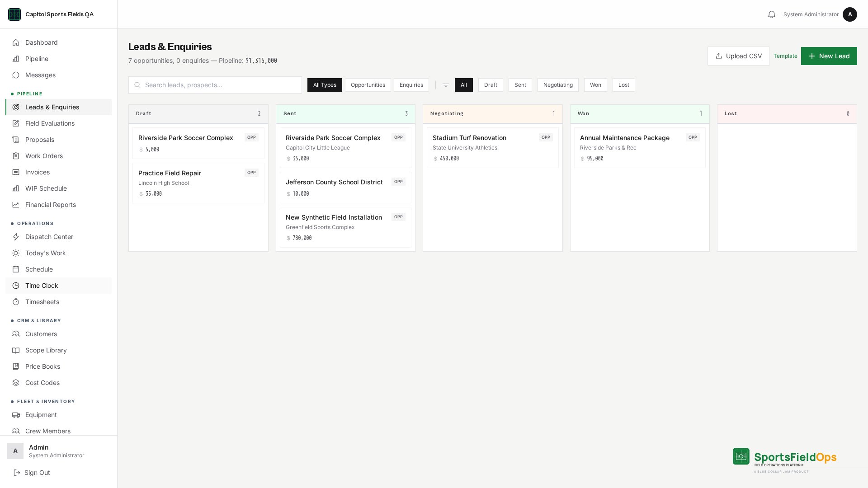Open Capitol City Little League lead card
This screenshot has width=868, height=488.
(345, 148)
